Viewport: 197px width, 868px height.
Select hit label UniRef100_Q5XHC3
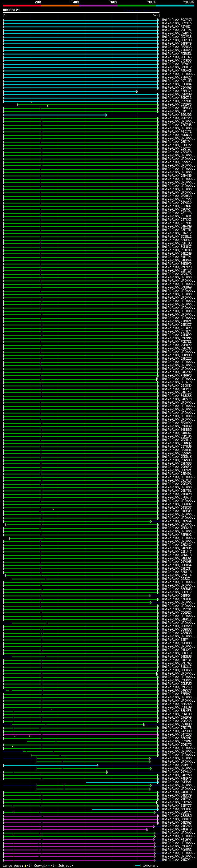(177, 196)
